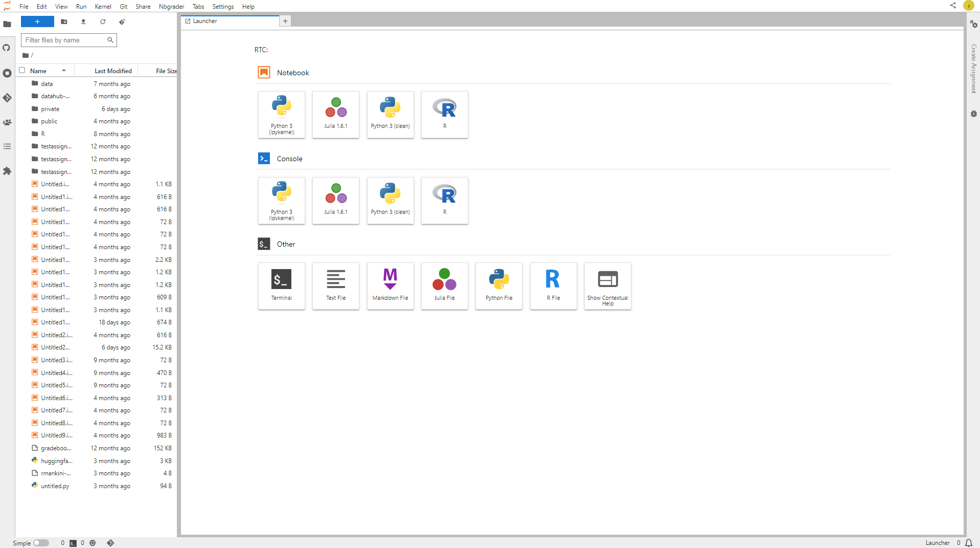Select the huggingfa... Python file

97,461
